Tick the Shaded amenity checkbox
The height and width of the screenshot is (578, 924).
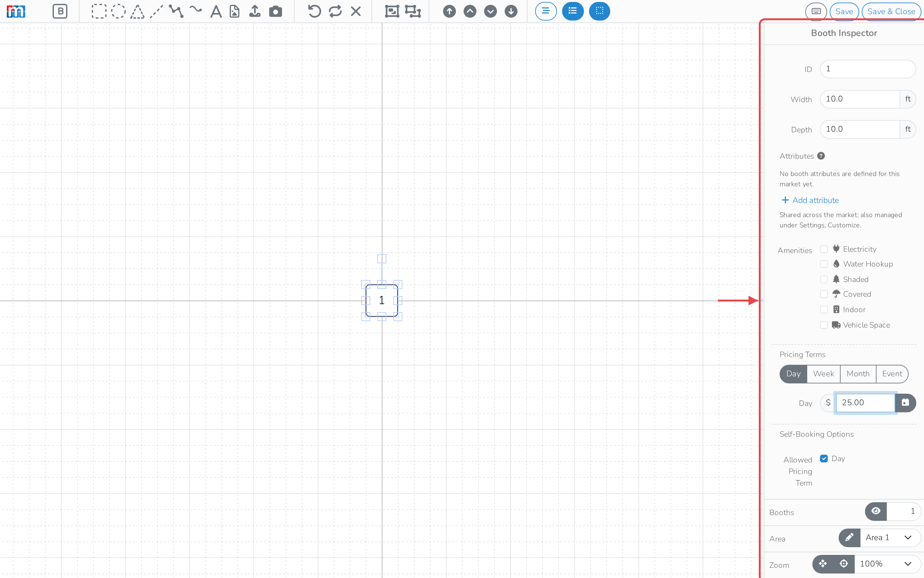tap(824, 279)
